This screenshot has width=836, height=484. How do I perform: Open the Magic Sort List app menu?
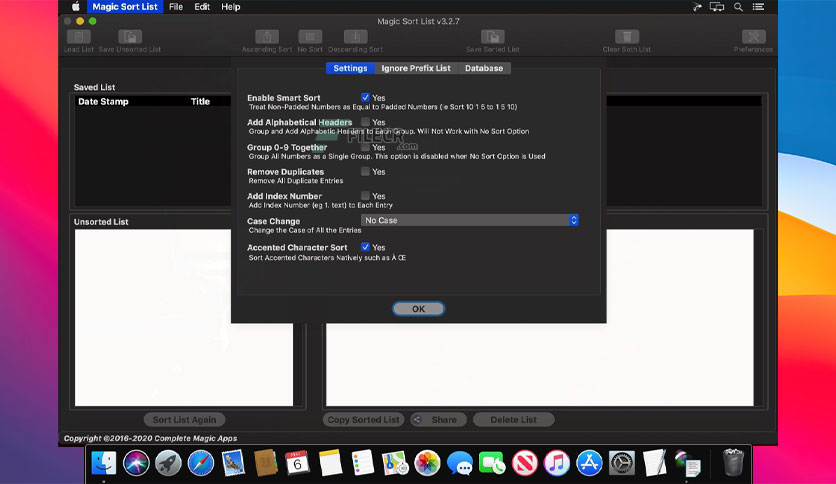coord(125,7)
